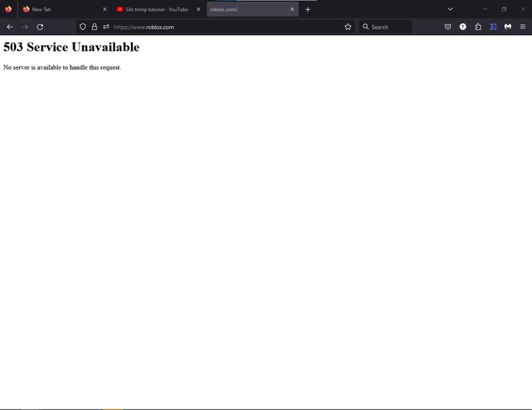Click the Search box
The height and width of the screenshot is (410, 532).
pos(385,27)
